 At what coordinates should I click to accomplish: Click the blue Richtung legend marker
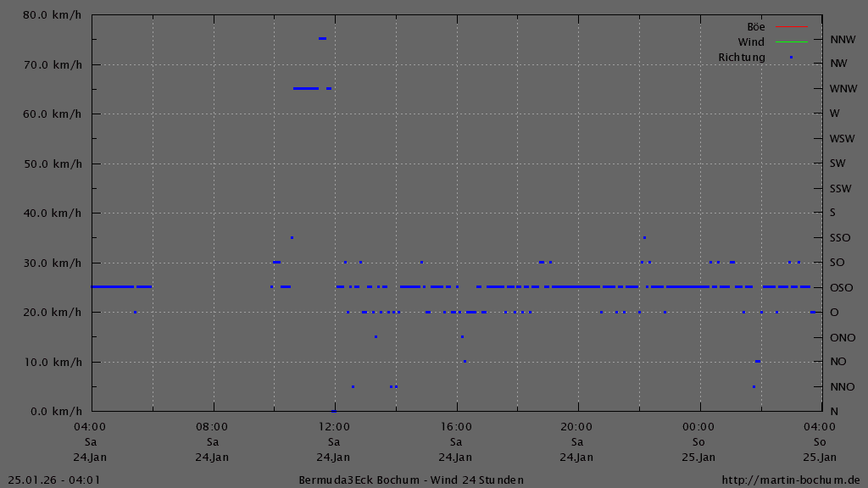793,58
